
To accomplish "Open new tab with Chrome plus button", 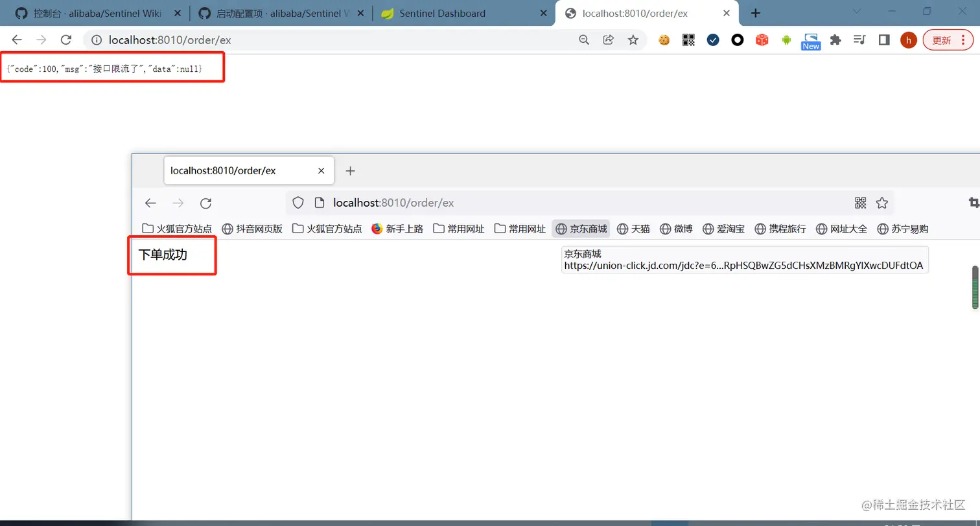I will (755, 13).
